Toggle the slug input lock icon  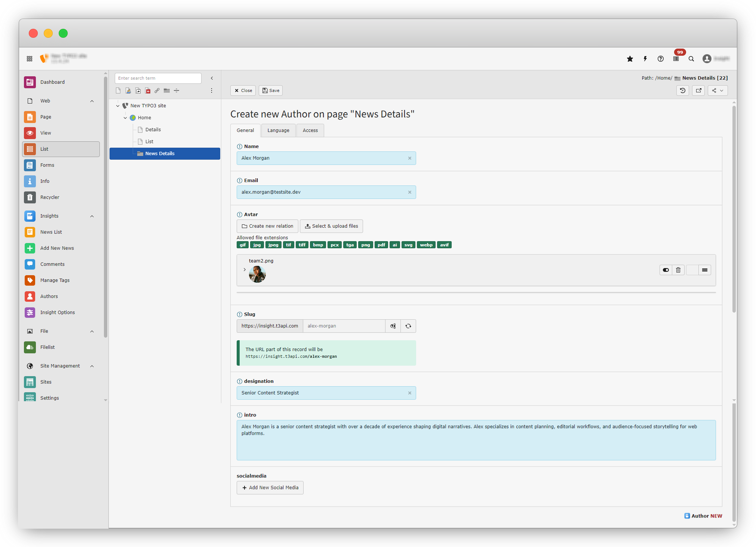393,326
